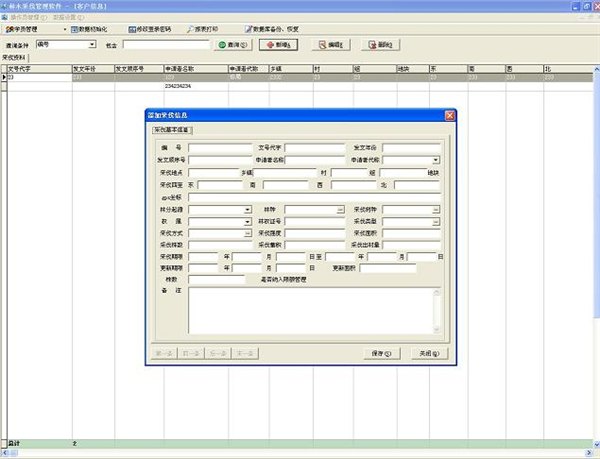Screen dimensions: 600x459
Task: Click 发文年份 column header in grid
Action: click(x=93, y=69)
